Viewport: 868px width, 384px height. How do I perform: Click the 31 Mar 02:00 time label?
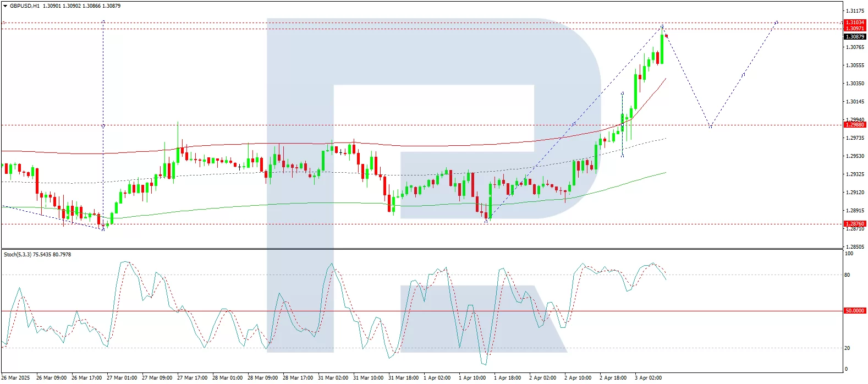pos(333,378)
